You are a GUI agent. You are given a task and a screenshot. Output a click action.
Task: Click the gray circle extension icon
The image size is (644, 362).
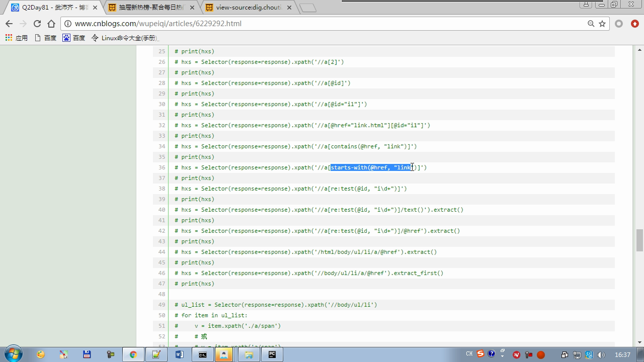tap(619, 24)
